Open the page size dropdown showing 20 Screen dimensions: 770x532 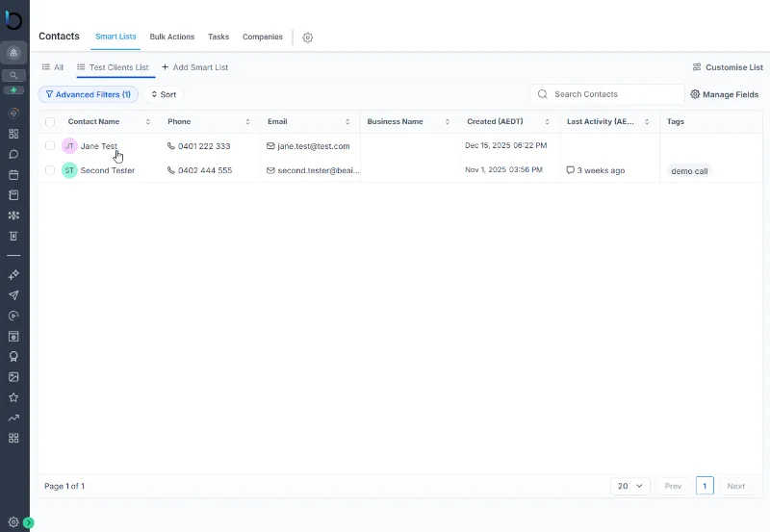[630, 486]
